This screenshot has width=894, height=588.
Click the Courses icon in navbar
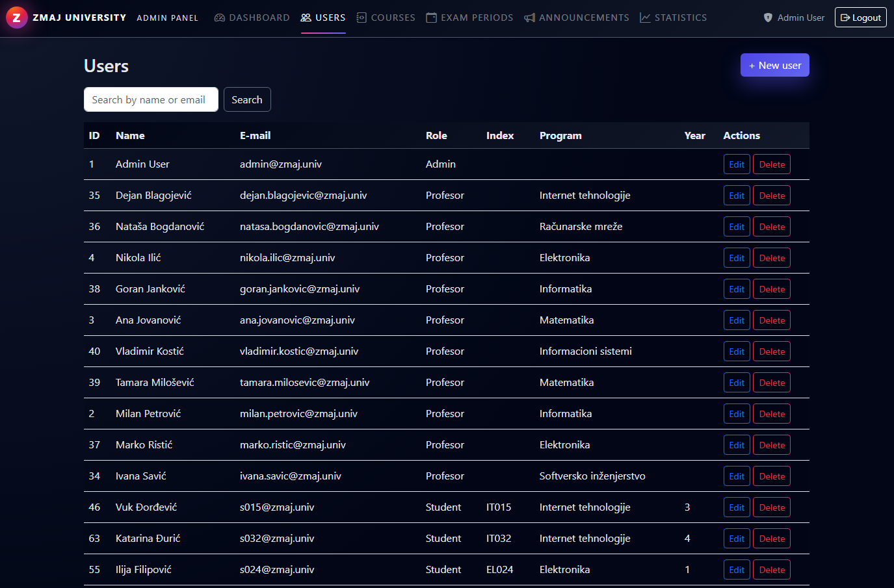pyautogui.click(x=362, y=18)
